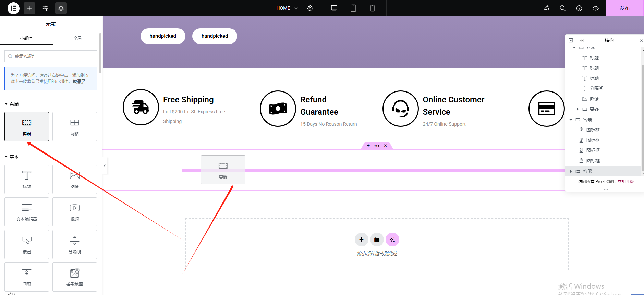The width and height of the screenshot is (644, 295).
Task: Expand the highlighted 容器 tree item
Action: 571,171
